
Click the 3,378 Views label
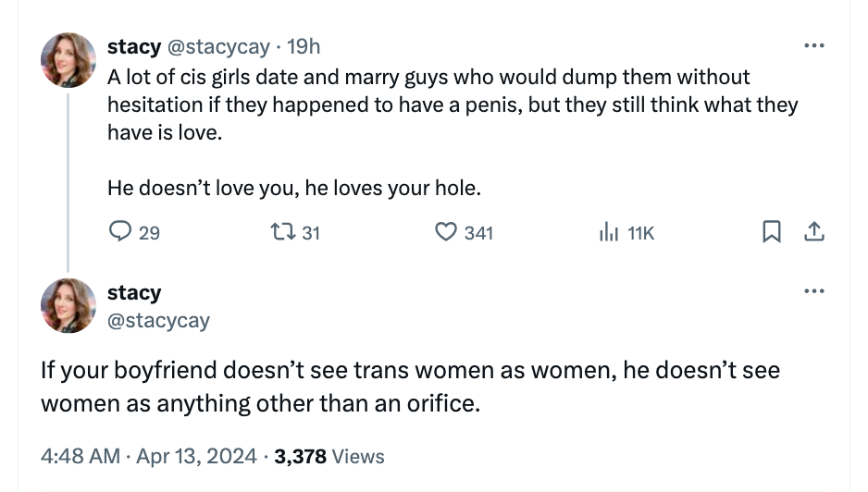point(329,456)
